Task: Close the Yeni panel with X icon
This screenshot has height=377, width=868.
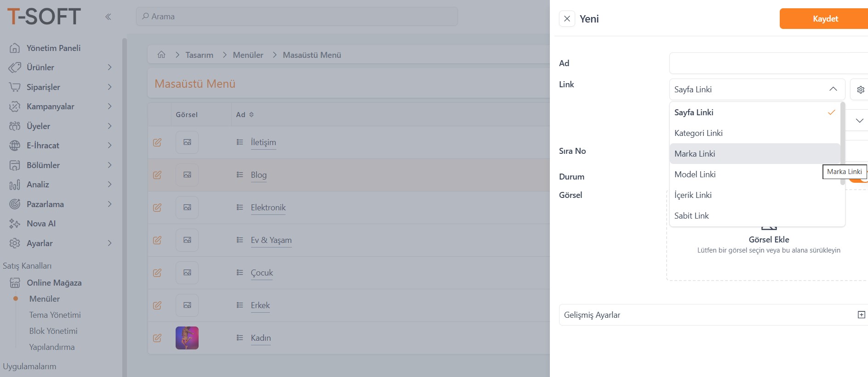Action: [x=567, y=19]
